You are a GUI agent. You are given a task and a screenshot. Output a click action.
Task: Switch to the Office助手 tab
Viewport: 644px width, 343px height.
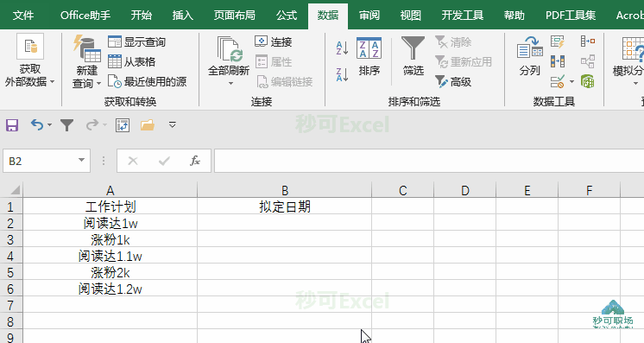point(85,16)
